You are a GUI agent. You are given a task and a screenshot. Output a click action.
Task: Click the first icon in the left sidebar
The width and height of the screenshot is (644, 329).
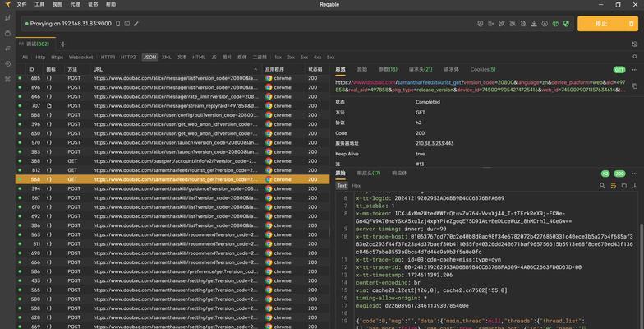(x=8, y=18)
